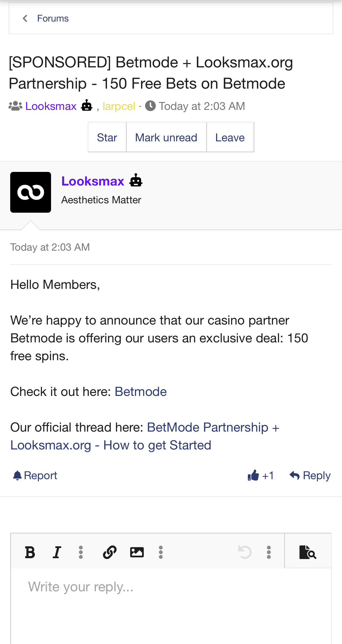Toggle italic formatting in reply editor

coord(57,552)
